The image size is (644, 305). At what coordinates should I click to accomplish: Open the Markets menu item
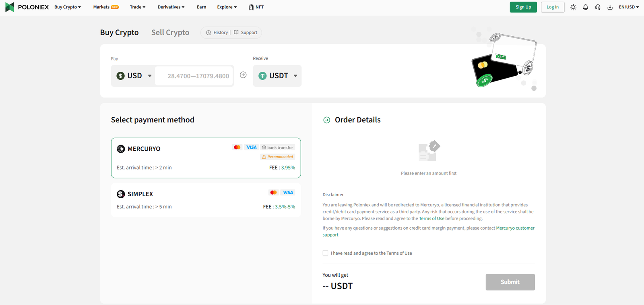pyautogui.click(x=106, y=7)
